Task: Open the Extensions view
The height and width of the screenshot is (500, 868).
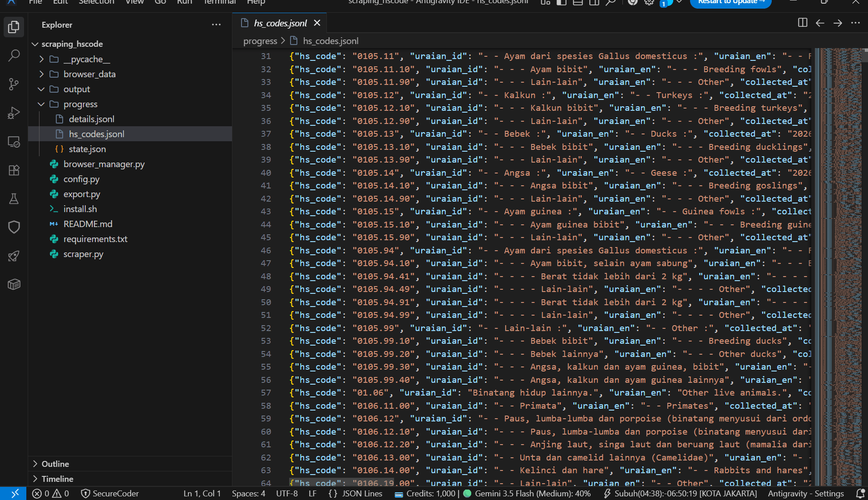Action: point(14,170)
